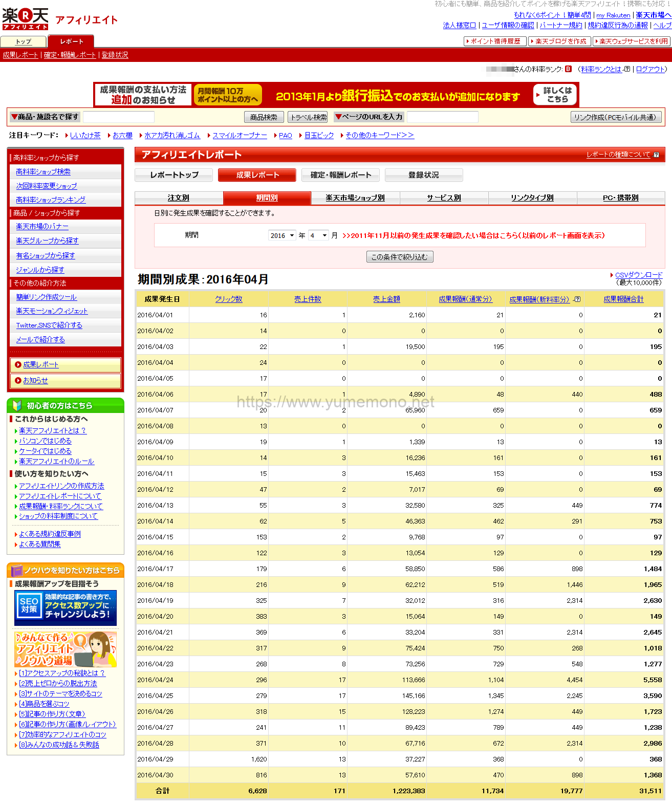Sort by 売上件数 column header
The image size is (672, 806).
click(308, 299)
